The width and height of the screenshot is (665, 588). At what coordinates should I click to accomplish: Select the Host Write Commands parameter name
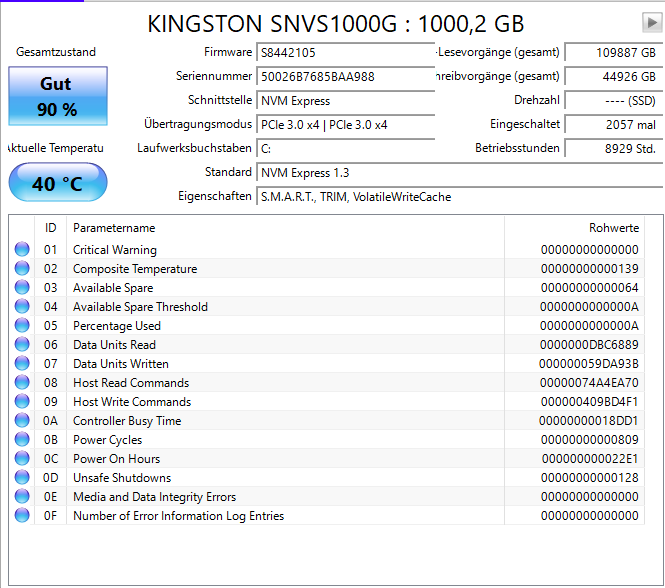(x=132, y=402)
